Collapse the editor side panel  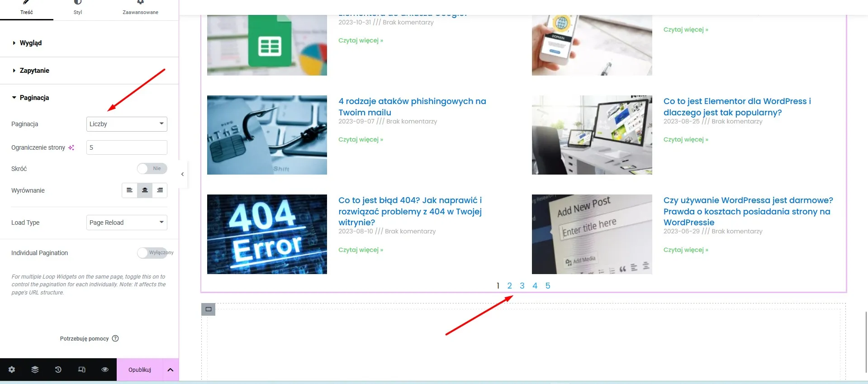tap(182, 174)
